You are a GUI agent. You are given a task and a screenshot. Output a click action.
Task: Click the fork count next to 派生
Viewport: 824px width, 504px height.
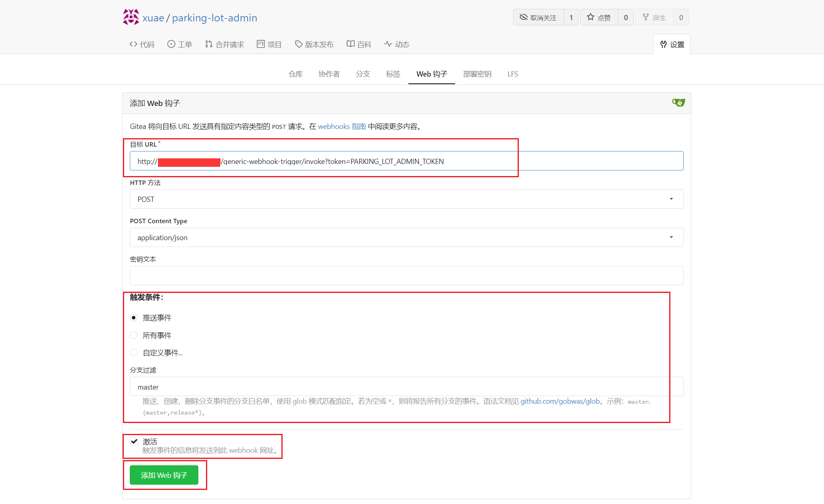pyautogui.click(x=681, y=17)
